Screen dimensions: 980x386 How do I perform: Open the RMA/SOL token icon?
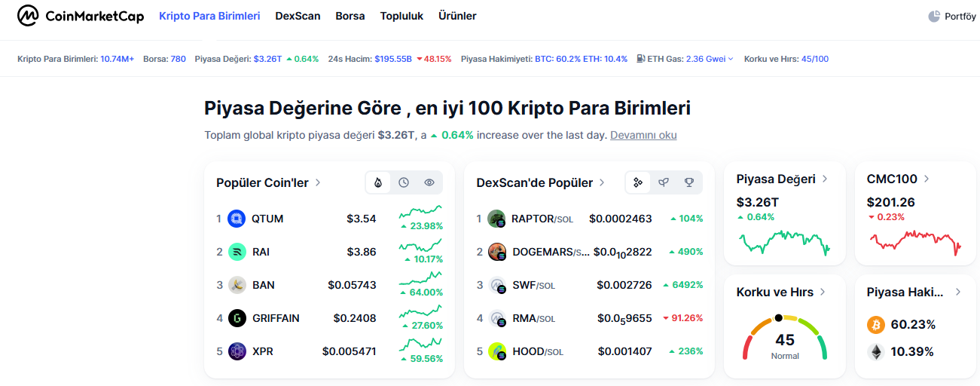[x=496, y=318]
